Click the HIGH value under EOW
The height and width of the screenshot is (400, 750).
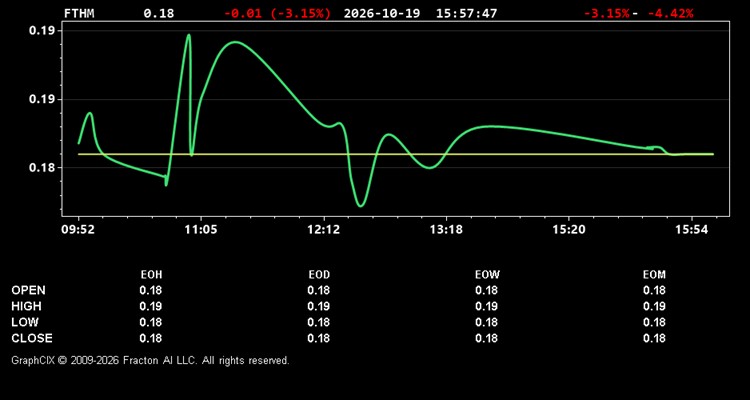[486, 306]
